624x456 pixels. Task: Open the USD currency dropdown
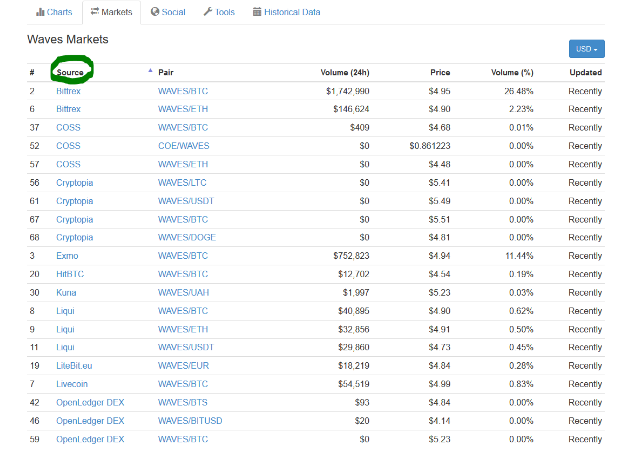coord(587,49)
